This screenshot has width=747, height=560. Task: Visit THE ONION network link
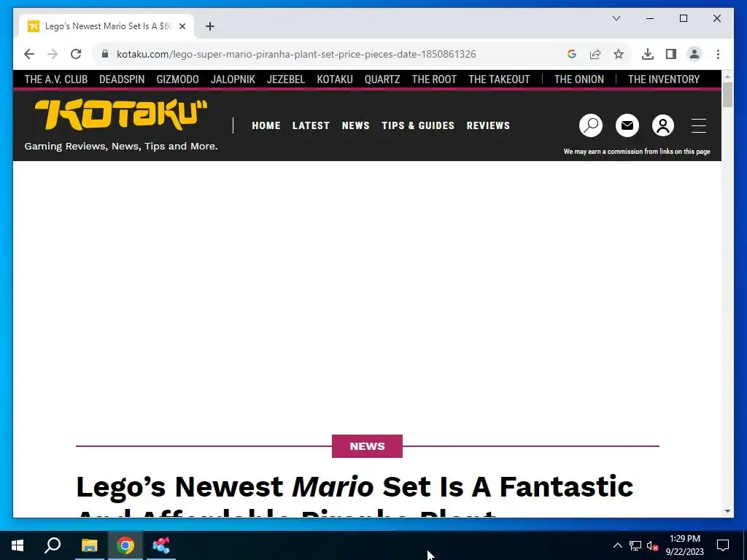click(x=578, y=79)
